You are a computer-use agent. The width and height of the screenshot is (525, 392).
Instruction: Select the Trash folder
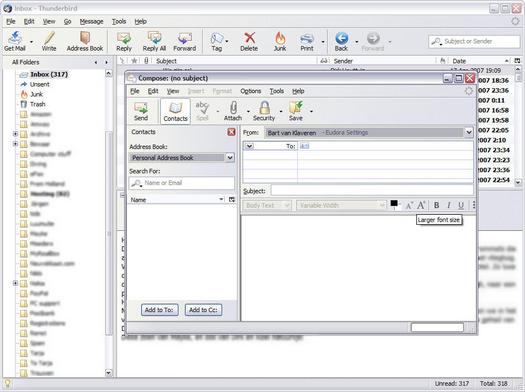pyautogui.click(x=38, y=104)
